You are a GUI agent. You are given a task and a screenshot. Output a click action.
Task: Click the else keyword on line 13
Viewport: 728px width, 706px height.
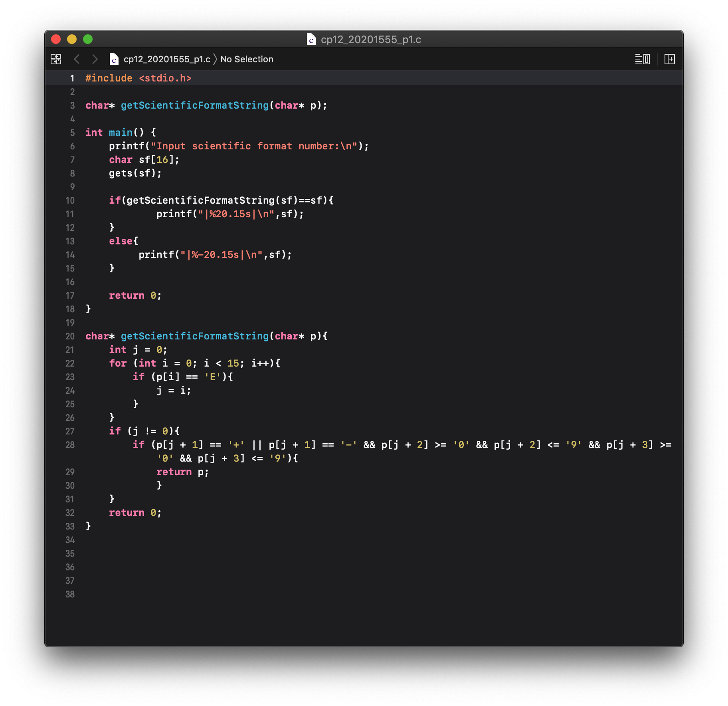[x=121, y=241]
